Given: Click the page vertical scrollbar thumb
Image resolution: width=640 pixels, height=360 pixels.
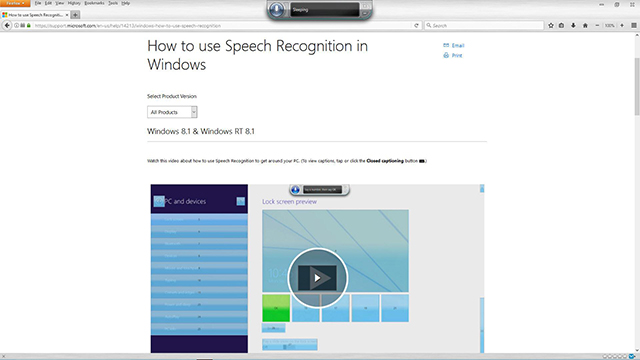Looking at the screenshot, I should [637, 87].
